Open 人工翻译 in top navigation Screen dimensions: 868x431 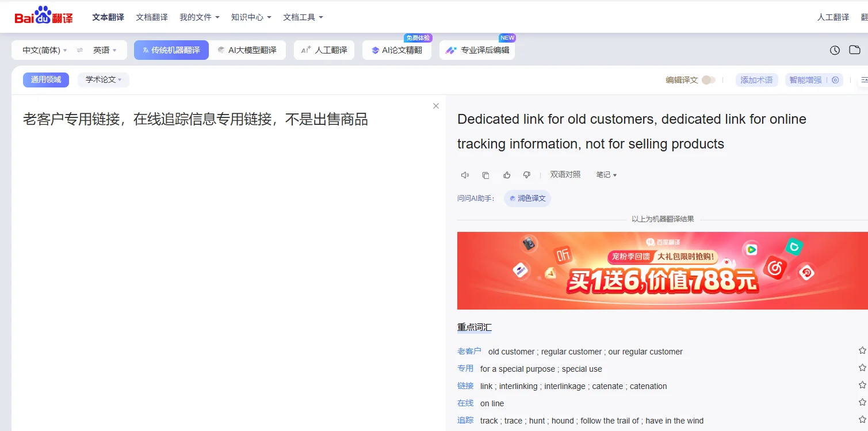coord(833,17)
